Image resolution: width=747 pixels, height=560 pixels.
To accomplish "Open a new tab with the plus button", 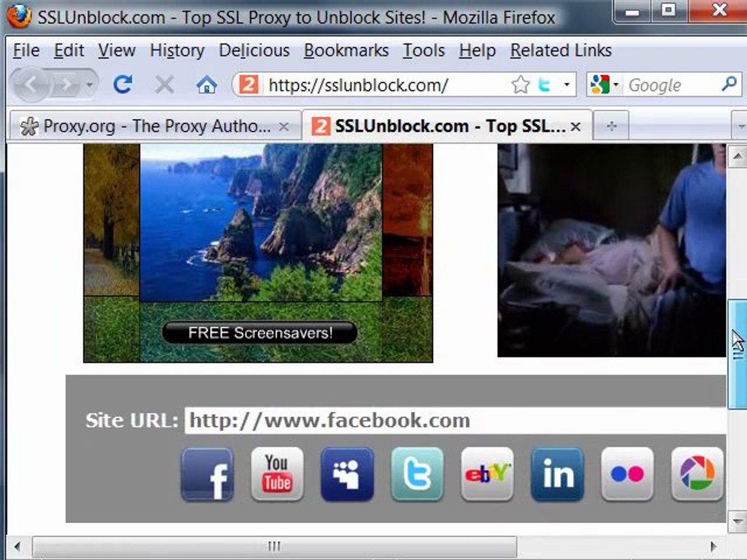I will tap(612, 126).
